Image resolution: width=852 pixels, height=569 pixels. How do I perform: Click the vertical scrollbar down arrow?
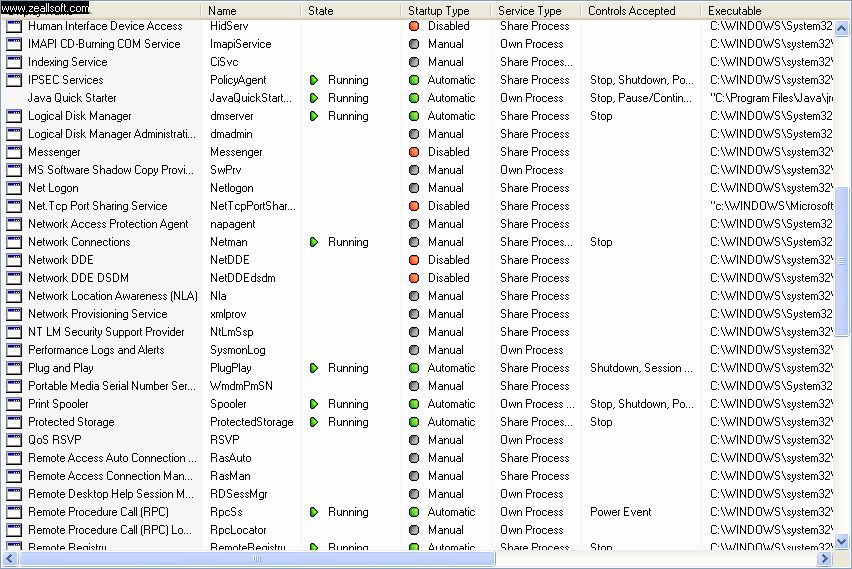click(842, 541)
